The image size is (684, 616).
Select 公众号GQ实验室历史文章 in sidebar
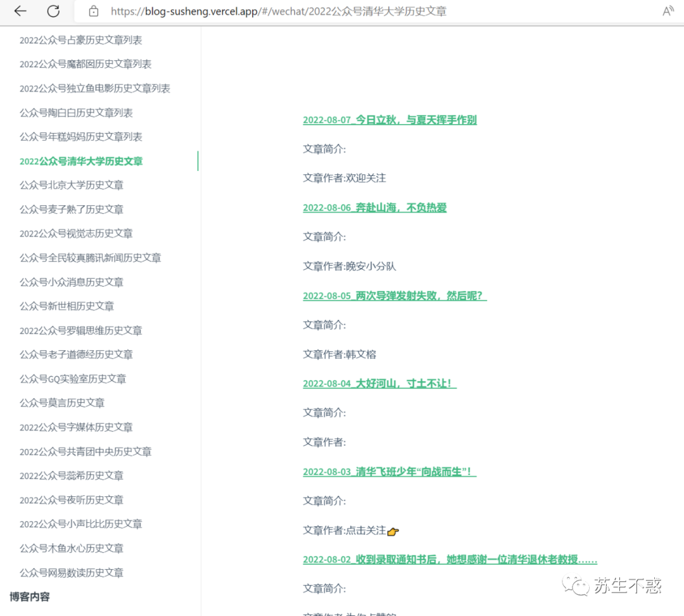tap(73, 378)
